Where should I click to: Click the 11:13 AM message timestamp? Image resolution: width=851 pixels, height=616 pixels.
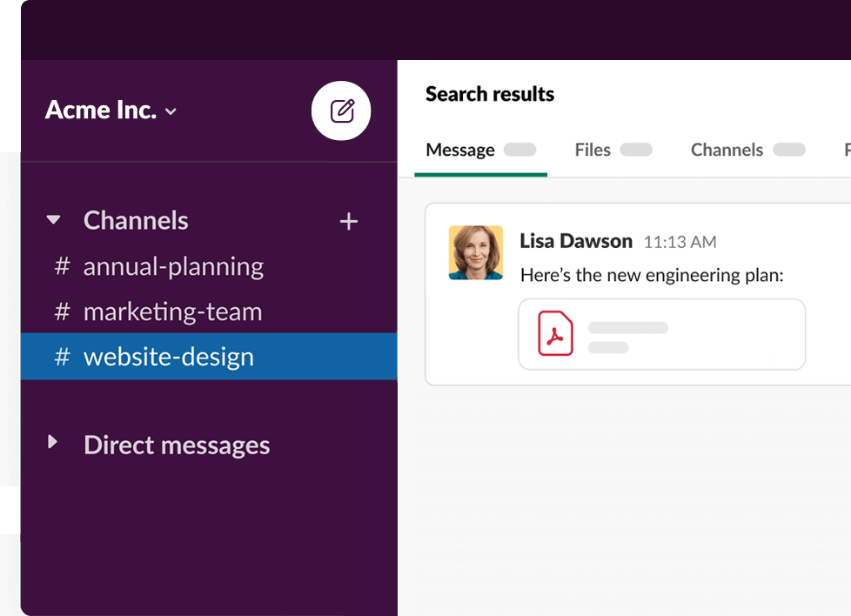click(680, 242)
